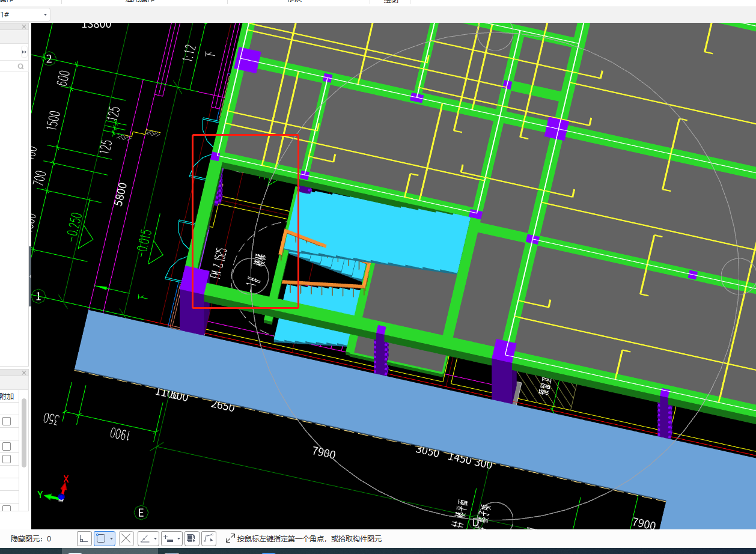Check the second checkbox in 附加 column
The image size is (756, 554).
coord(7,446)
